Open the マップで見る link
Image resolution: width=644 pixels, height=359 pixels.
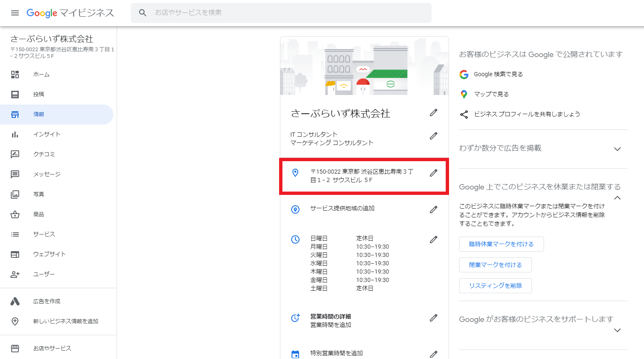(x=492, y=94)
